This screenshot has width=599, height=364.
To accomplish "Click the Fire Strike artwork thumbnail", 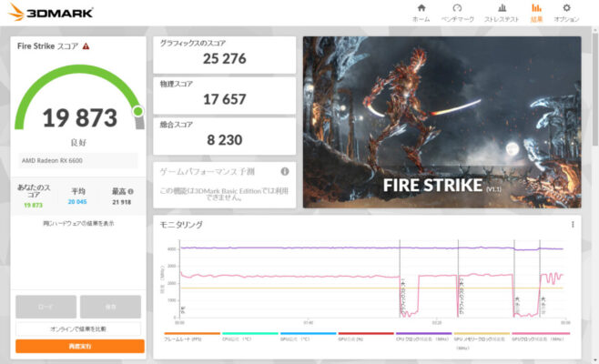I will [442, 122].
